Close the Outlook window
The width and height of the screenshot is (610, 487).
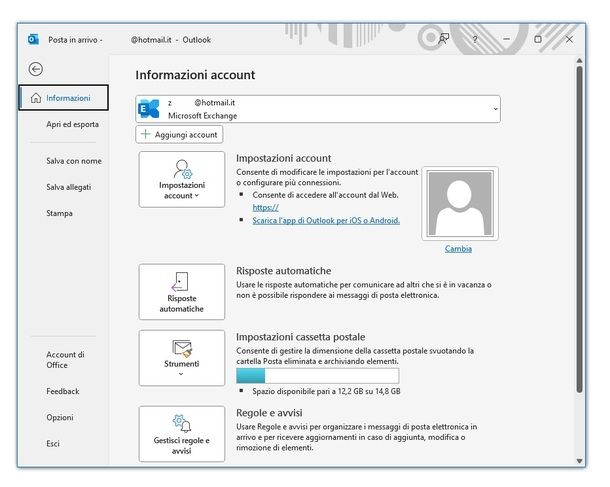point(569,39)
